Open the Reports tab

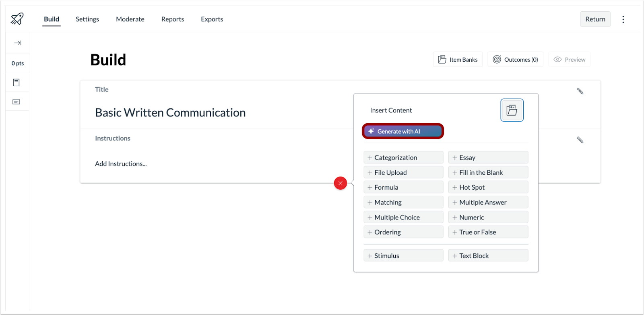[173, 19]
